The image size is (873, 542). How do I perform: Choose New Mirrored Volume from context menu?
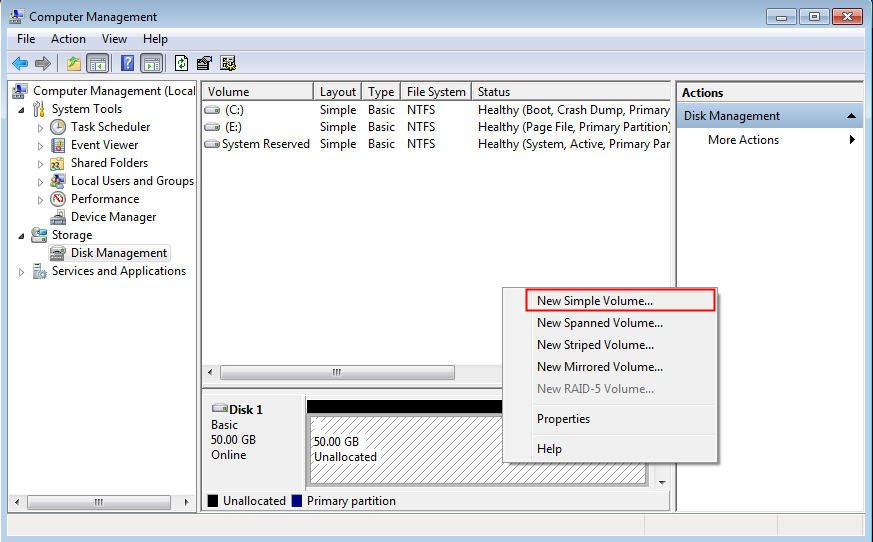coord(610,367)
